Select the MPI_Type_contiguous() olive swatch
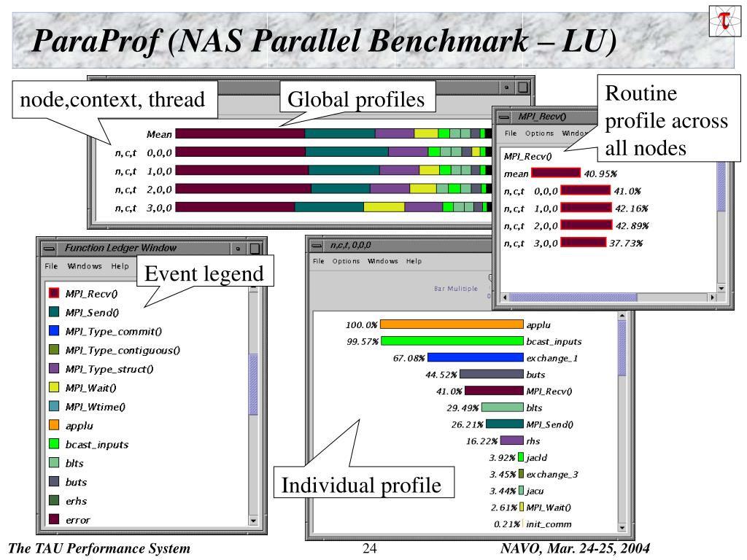The width and height of the screenshot is (747, 560). pyautogui.click(x=54, y=349)
